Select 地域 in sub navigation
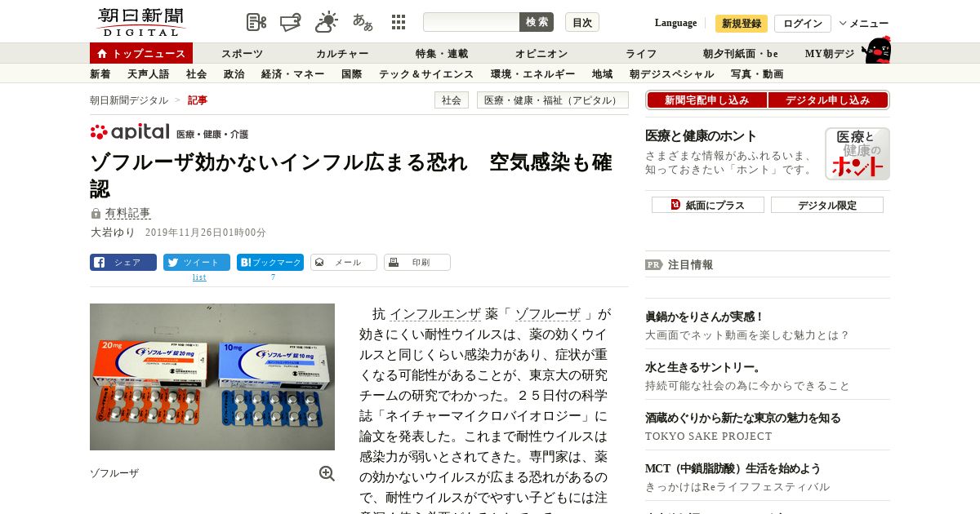980x514 pixels. click(603, 74)
